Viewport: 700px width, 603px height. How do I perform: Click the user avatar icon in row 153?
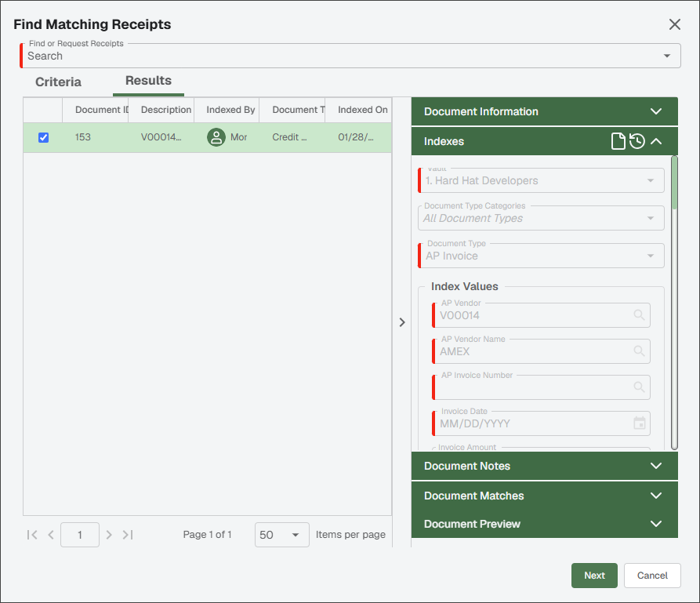(x=216, y=137)
